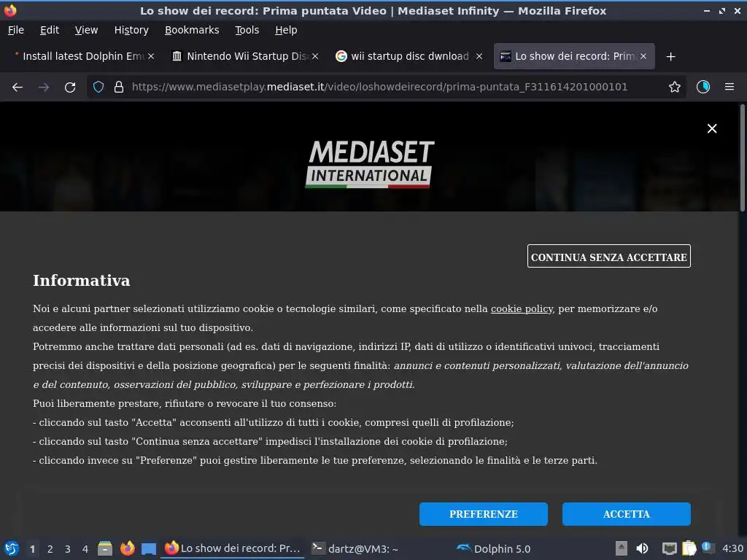Switch to Dolphin 5.0 window
The height and width of the screenshot is (560, 747).
click(494, 548)
